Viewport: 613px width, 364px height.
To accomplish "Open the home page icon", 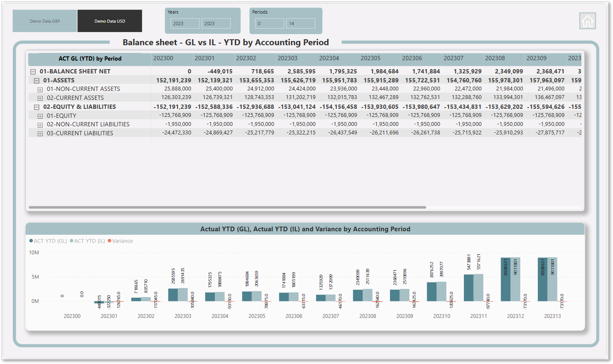I will 587,21.
